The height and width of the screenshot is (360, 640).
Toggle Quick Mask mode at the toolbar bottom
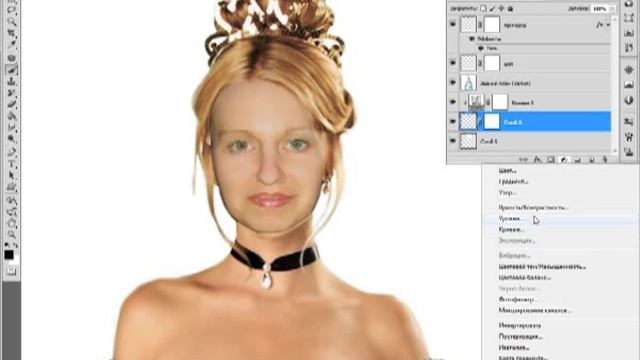pos(12,271)
